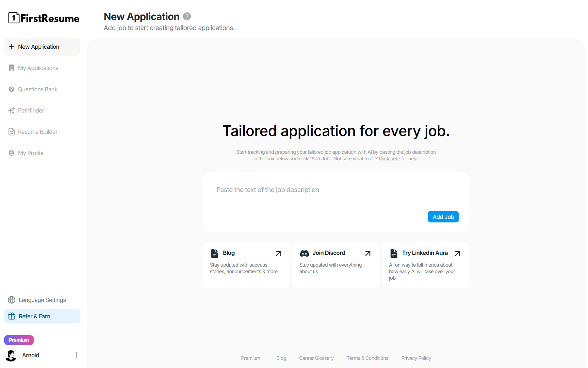Click the Add Job button

[x=443, y=217]
